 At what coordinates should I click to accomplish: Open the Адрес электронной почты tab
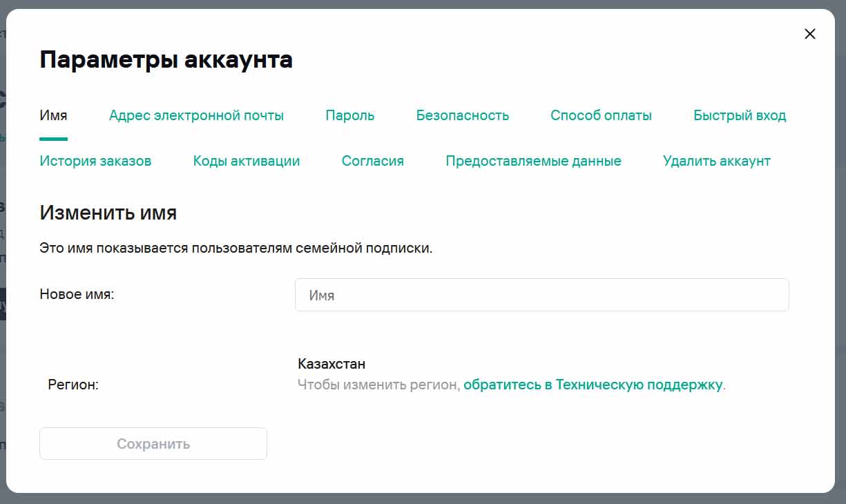tap(196, 115)
